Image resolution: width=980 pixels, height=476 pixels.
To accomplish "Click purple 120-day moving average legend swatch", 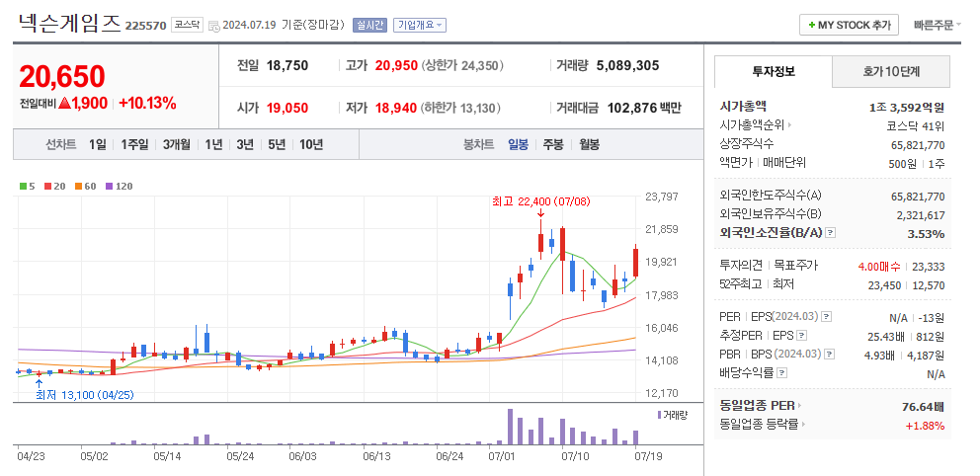I will 109,186.
